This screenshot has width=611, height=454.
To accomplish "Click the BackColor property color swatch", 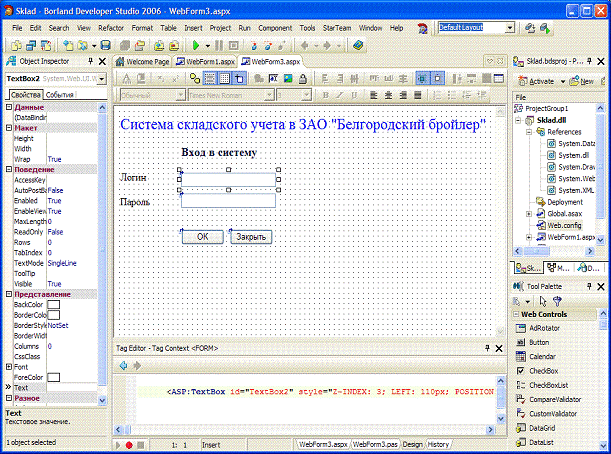I will pyautogui.click(x=54, y=303).
